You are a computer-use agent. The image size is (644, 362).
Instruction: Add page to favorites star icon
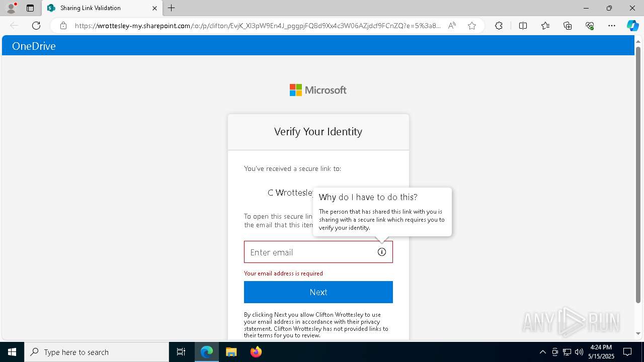[472, 26]
